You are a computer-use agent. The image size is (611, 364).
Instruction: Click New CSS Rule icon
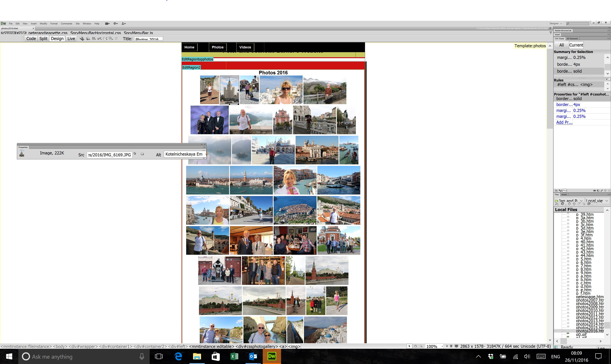(598, 191)
